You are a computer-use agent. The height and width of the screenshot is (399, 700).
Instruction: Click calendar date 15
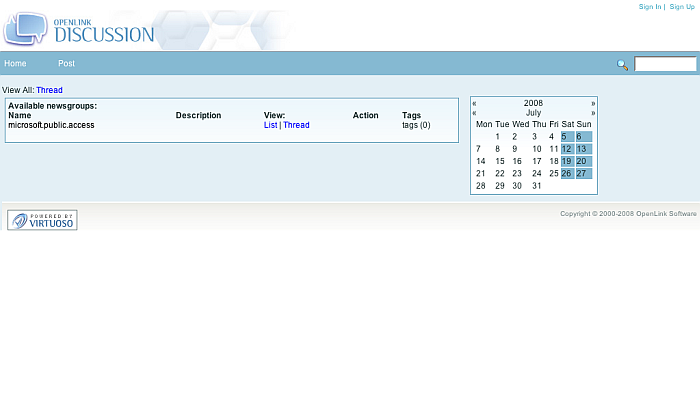pyautogui.click(x=500, y=161)
